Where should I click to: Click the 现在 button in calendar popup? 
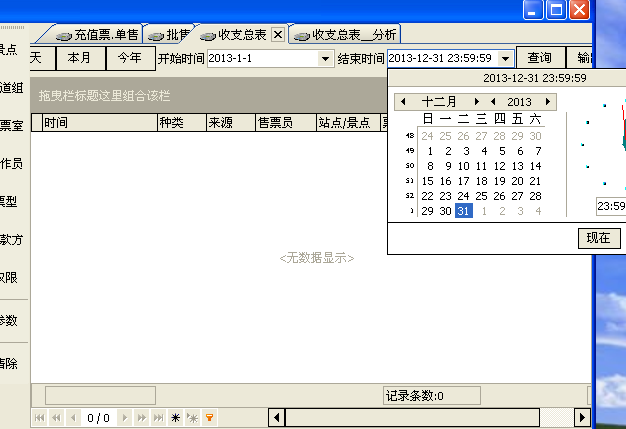click(598, 238)
